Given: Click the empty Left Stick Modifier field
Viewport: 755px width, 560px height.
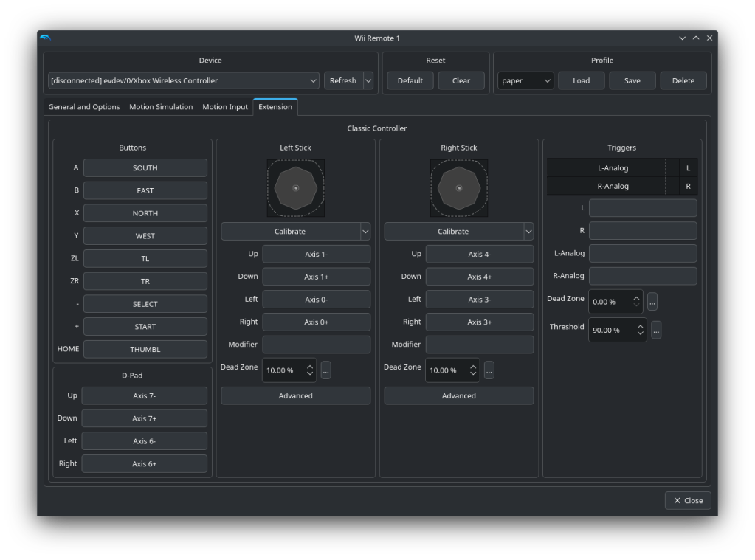Looking at the screenshot, I should pyautogui.click(x=316, y=345).
